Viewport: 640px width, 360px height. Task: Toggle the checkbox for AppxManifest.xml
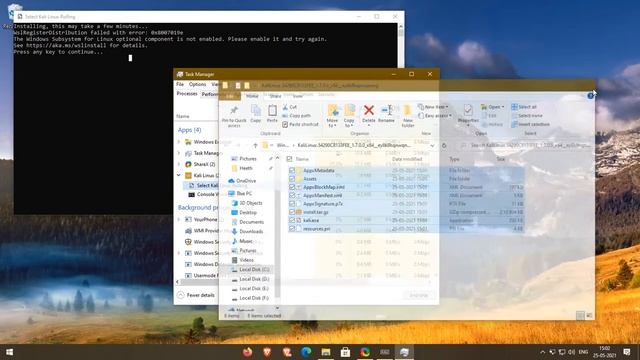pyautogui.click(x=292, y=196)
